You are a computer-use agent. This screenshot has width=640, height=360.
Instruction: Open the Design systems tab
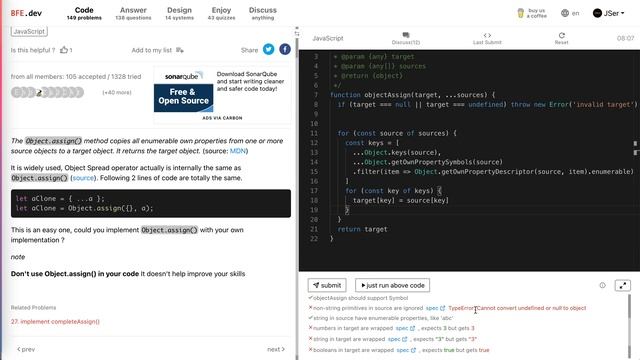coord(179,13)
